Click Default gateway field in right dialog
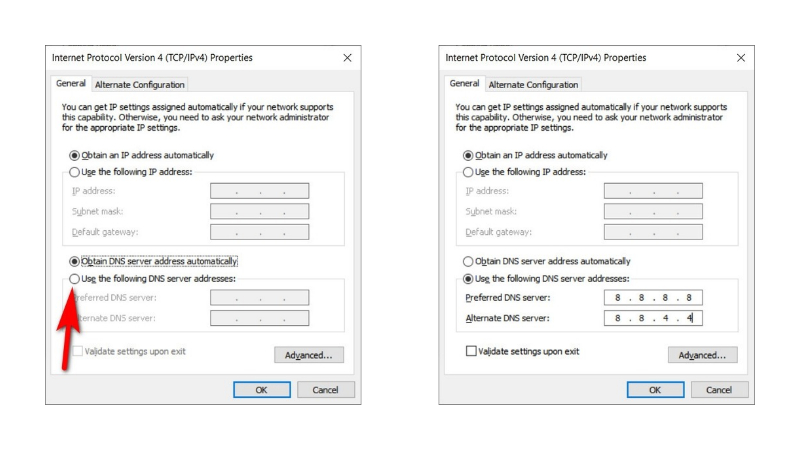This screenshot has width=800, height=450. 653,232
